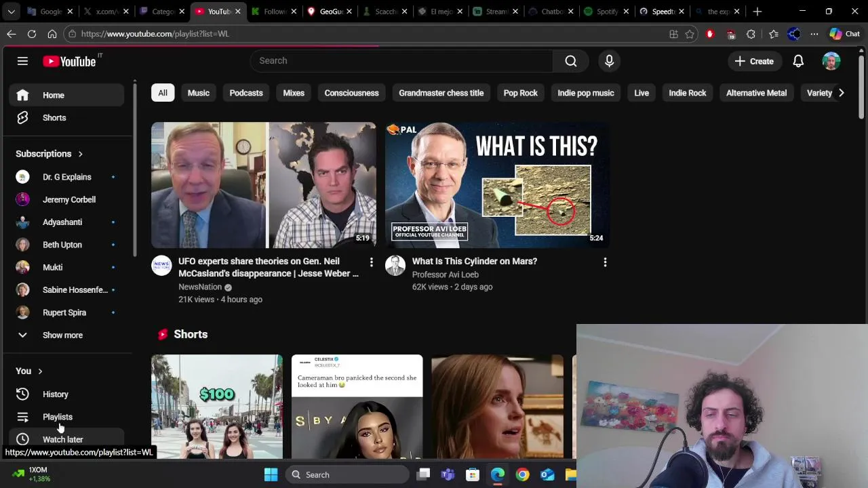Open the $100 Shorts video

tap(217, 407)
